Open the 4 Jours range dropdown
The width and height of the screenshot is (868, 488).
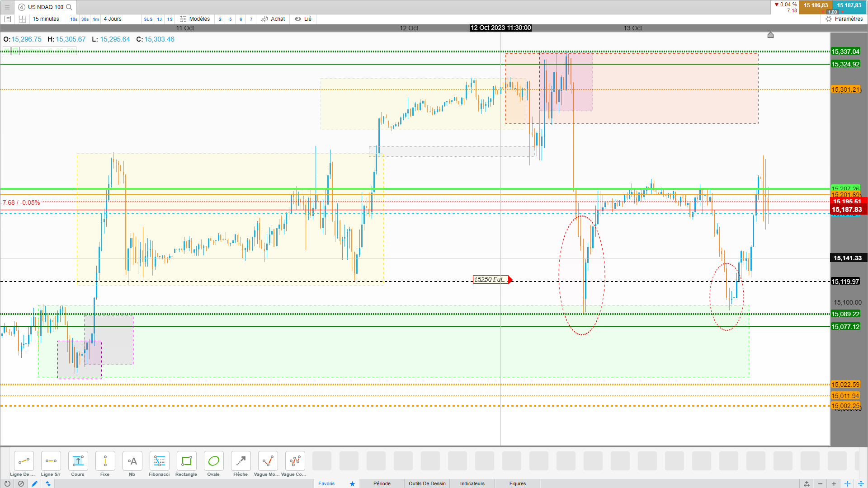click(113, 19)
